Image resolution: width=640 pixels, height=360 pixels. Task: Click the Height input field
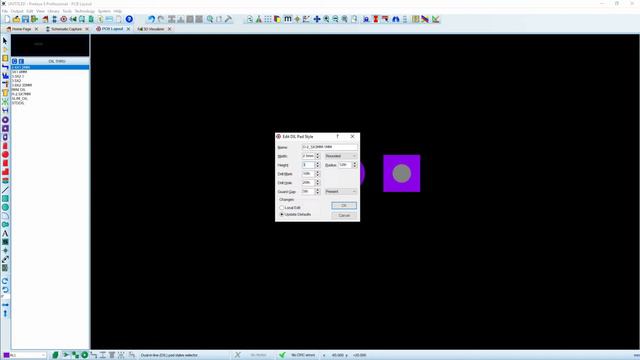[309, 165]
